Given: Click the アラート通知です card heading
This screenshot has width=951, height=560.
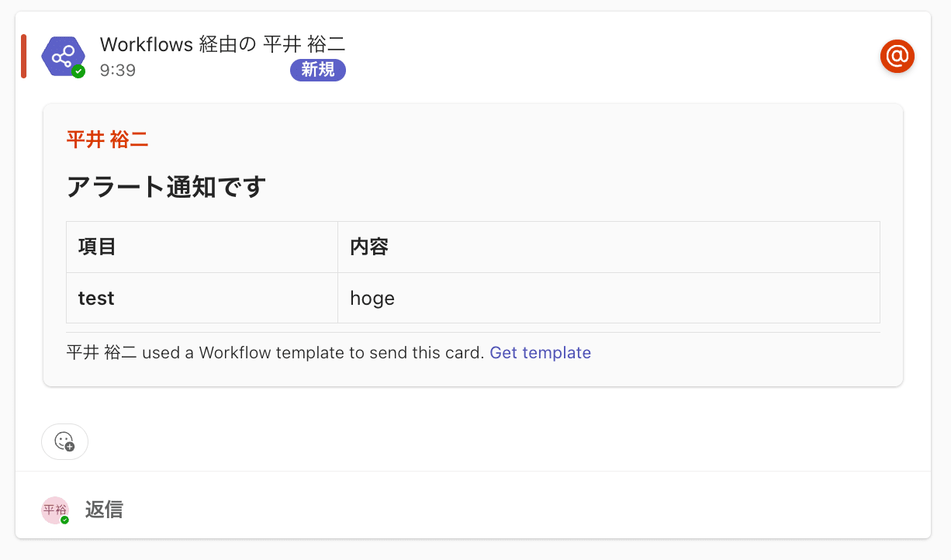Looking at the screenshot, I should tap(166, 187).
